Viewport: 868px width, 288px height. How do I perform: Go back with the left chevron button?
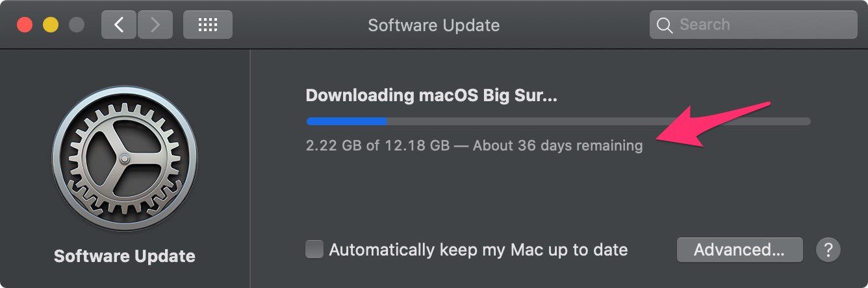click(x=118, y=25)
